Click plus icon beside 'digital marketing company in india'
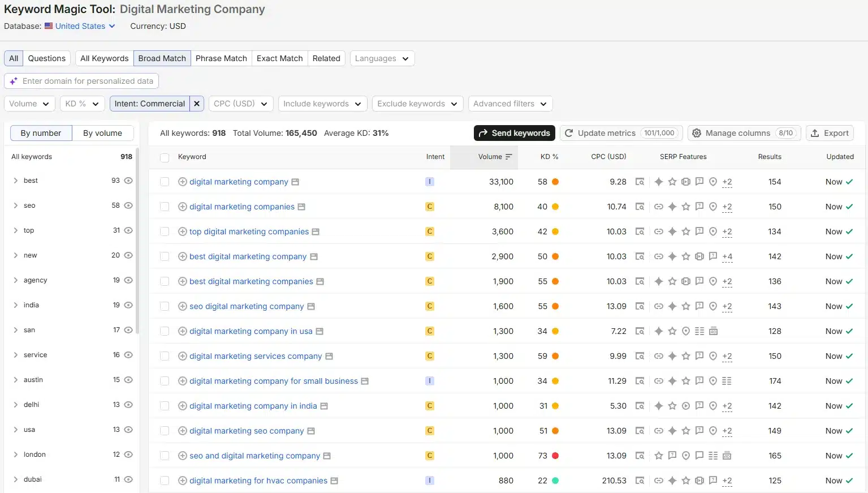868x493 pixels. coord(182,406)
